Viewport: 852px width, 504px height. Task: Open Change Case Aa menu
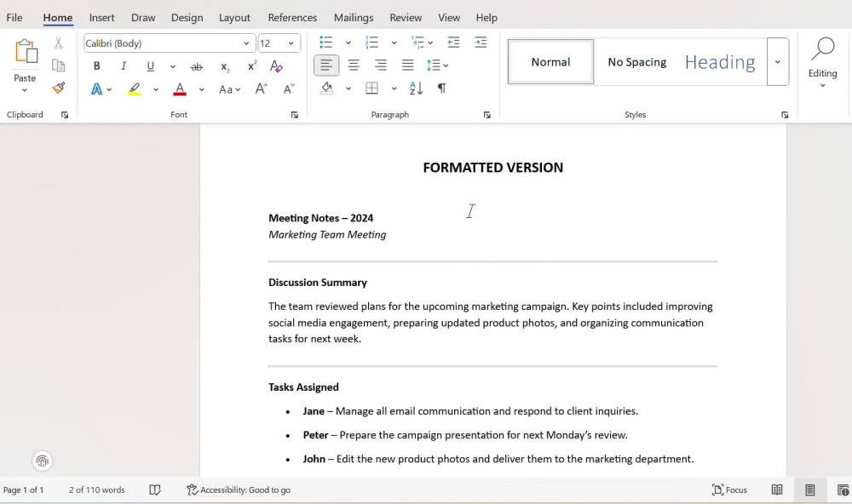click(x=229, y=89)
